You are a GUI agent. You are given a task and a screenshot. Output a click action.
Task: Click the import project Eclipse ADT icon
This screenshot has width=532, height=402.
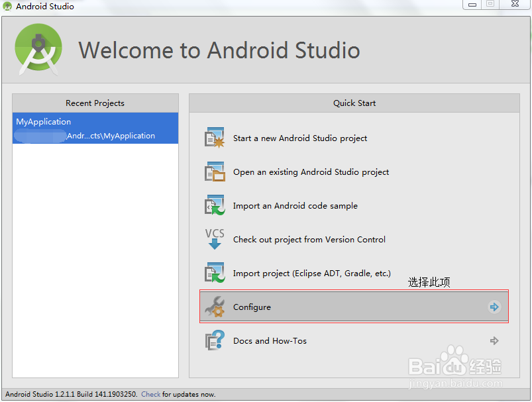(215, 272)
